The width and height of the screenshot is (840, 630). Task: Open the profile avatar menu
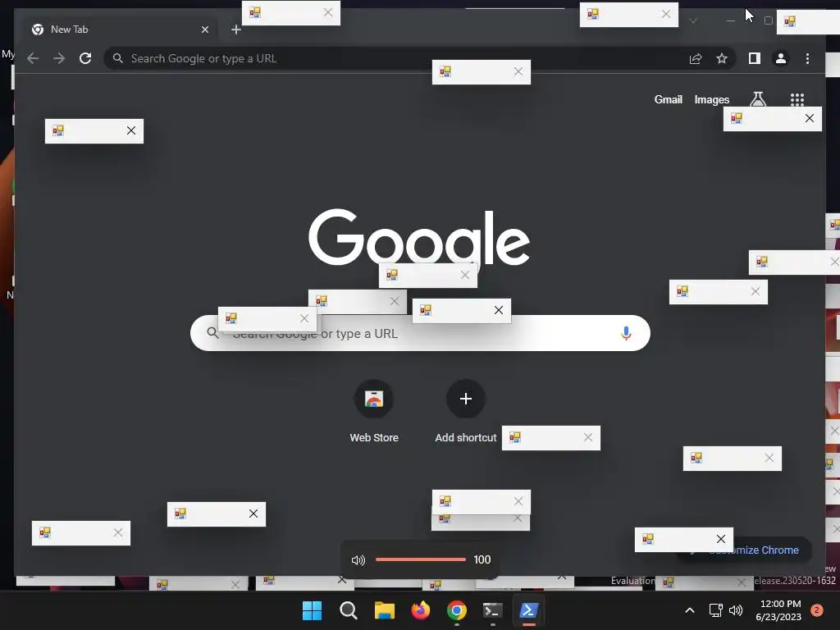point(781,58)
